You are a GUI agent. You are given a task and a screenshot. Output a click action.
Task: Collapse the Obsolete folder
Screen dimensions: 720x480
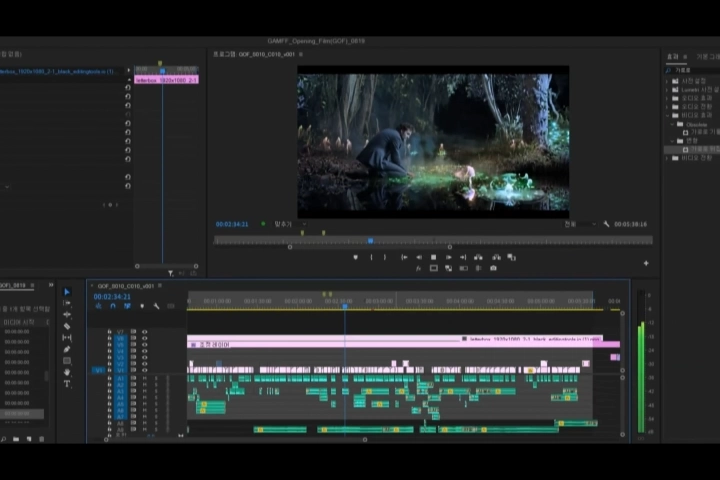[672, 124]
